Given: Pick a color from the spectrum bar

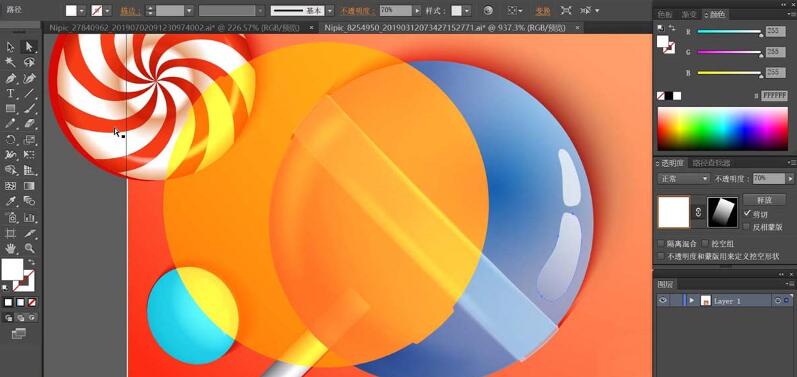Looking at the screenshot, I should (722, 129).
